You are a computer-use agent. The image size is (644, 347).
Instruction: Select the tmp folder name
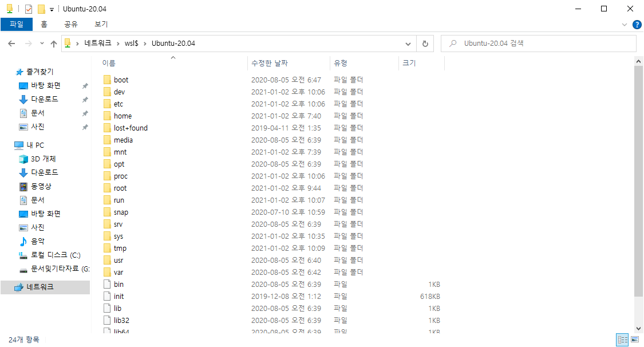120,248
